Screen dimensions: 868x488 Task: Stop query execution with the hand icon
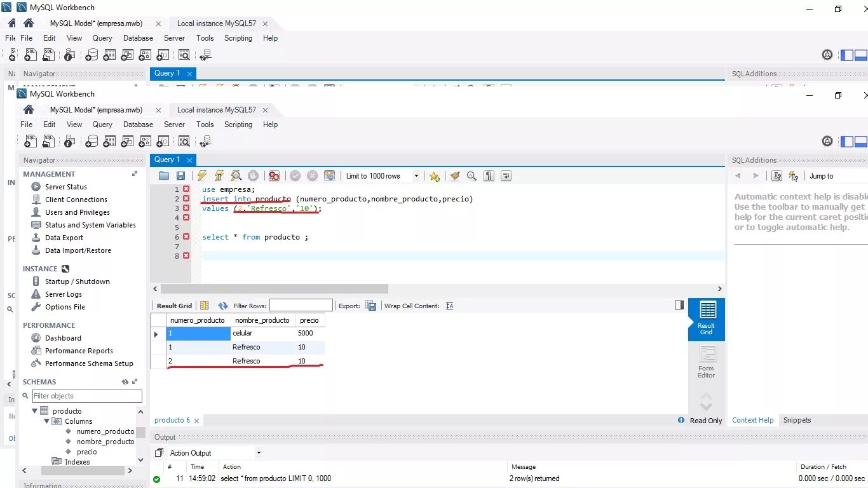[253, 176]
